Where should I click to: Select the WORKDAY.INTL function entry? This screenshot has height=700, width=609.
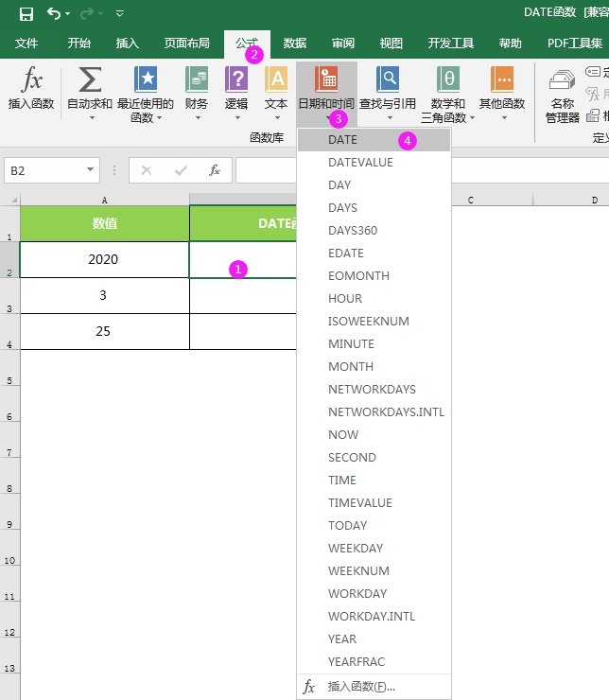point(374,617)
